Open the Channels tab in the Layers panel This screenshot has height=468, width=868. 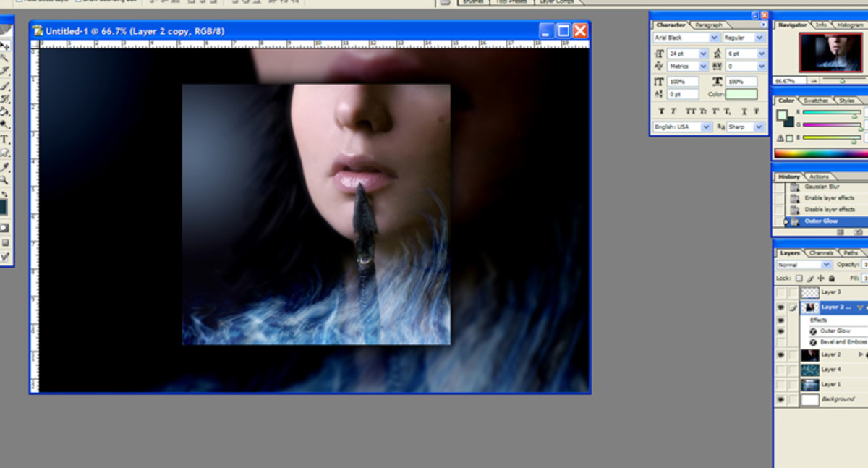[820, 253]
